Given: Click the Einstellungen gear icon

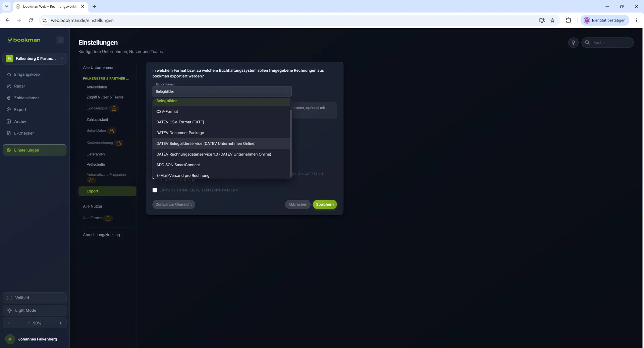Looking at the screenshot, I should 9,150.
